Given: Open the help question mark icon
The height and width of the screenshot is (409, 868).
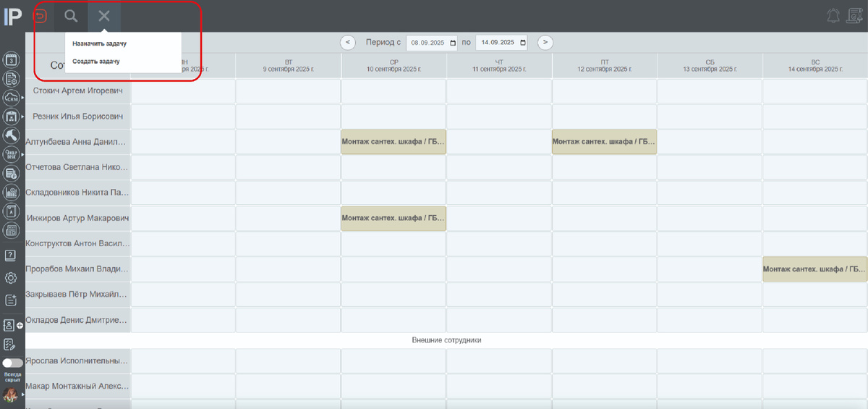Looking at the screenshot, I should [11, 256].
